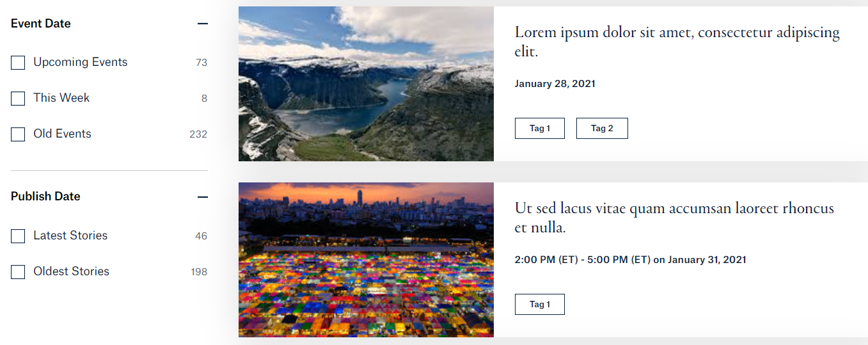Tick the Old Events checkbox
This screenshot has height=345, width=868.
pos(18,134)
